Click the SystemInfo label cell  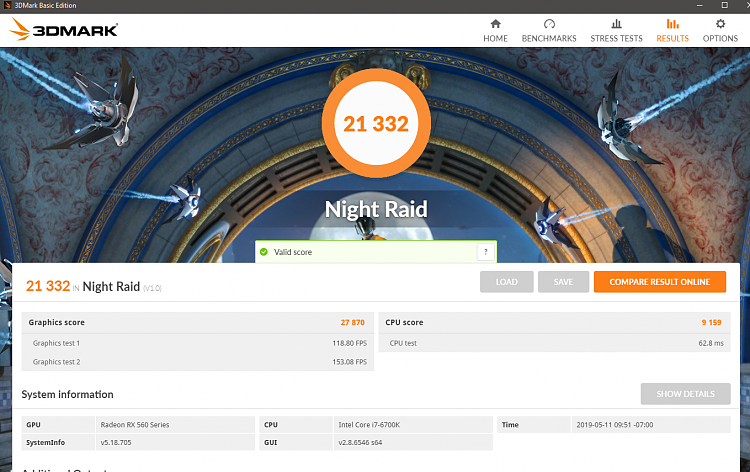pos(58,442)
